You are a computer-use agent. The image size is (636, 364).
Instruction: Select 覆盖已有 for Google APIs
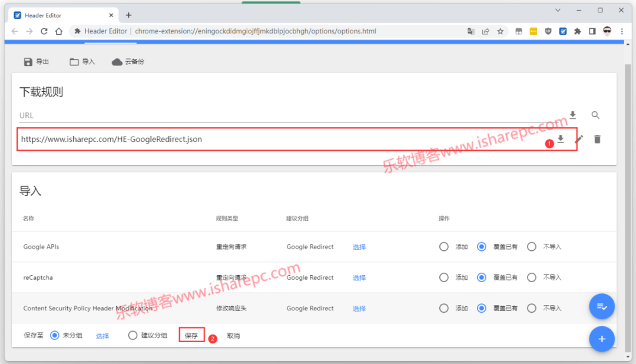(x=482, y=247)
